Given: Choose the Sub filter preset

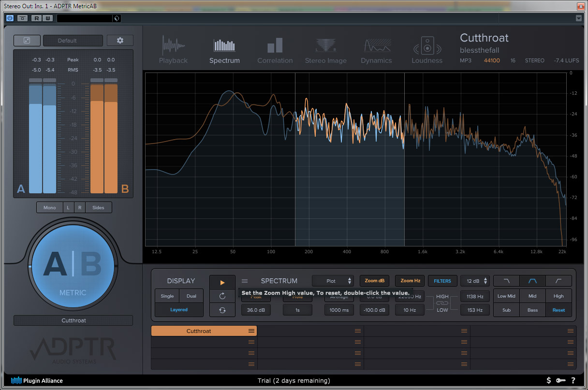Looking at the screenshot, I should point(506,310).
